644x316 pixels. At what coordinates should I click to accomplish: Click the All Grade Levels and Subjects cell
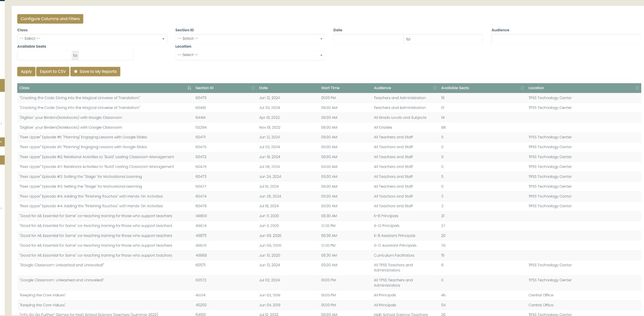(400, 118)
